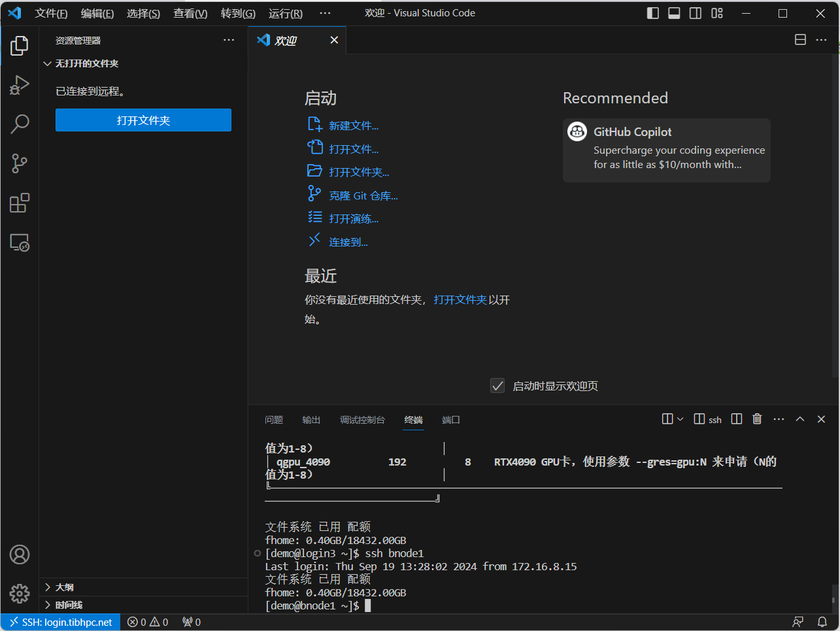Screen dimensions: 840x631
Task: Open Explorer views and more actions ellipsis
Action: pos(229,41)
